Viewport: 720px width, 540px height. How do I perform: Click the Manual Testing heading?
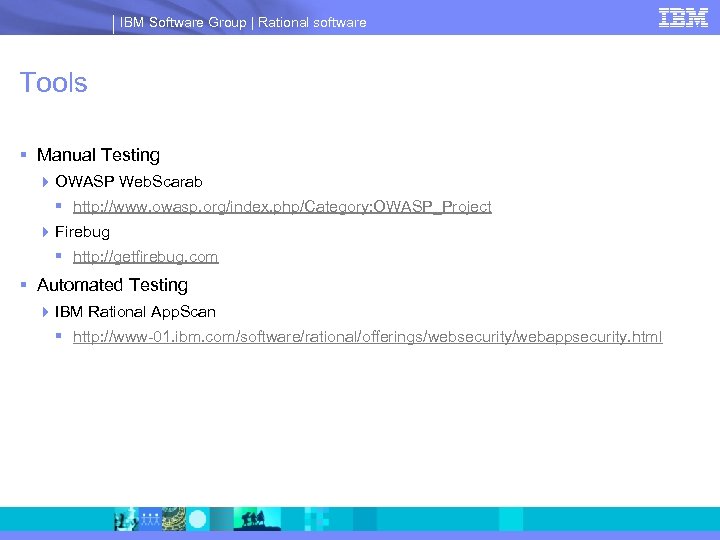coord(98,155)
